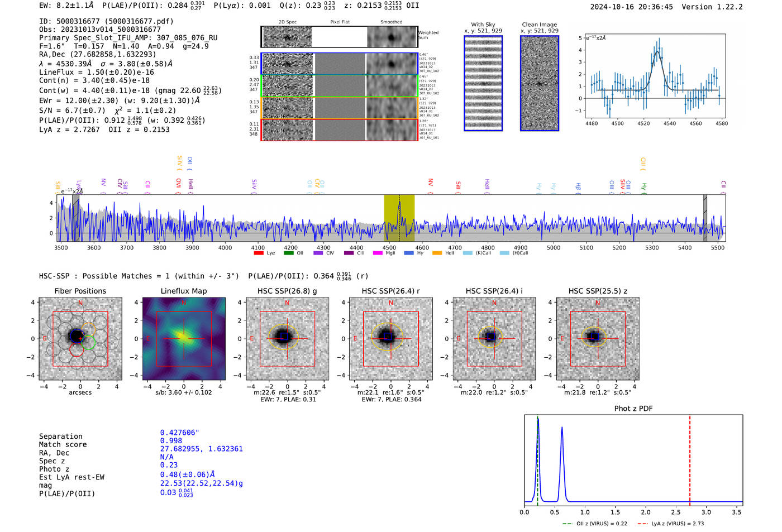Open the HSC SSP(26.8) g cutout

[287, 339]
